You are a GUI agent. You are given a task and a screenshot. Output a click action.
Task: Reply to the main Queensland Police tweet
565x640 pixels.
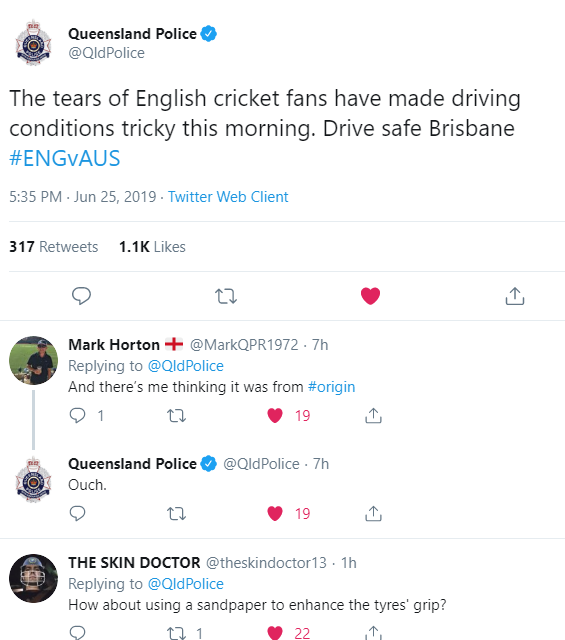pyautogui.click(x=81, y=296)
